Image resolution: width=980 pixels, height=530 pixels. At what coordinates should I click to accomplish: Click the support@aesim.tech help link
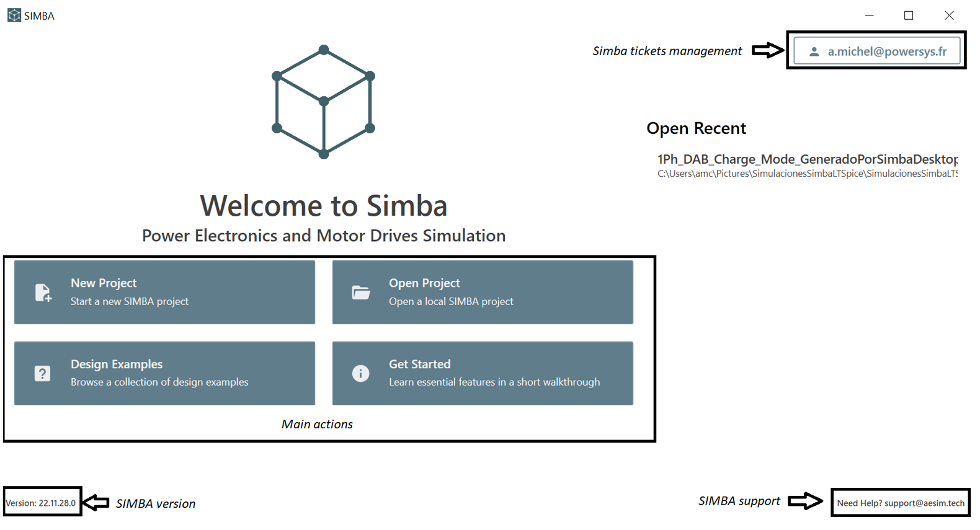[x=901, y=503]
